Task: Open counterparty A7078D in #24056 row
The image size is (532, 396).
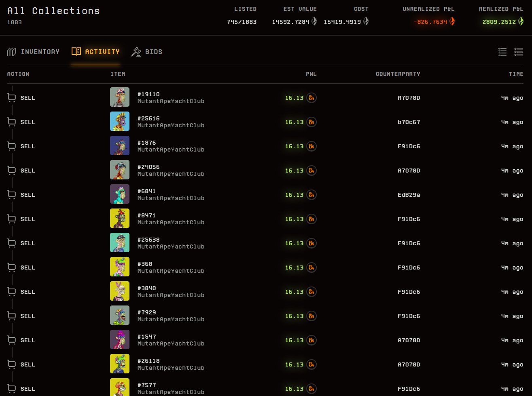Action: [x=409, y=171]
